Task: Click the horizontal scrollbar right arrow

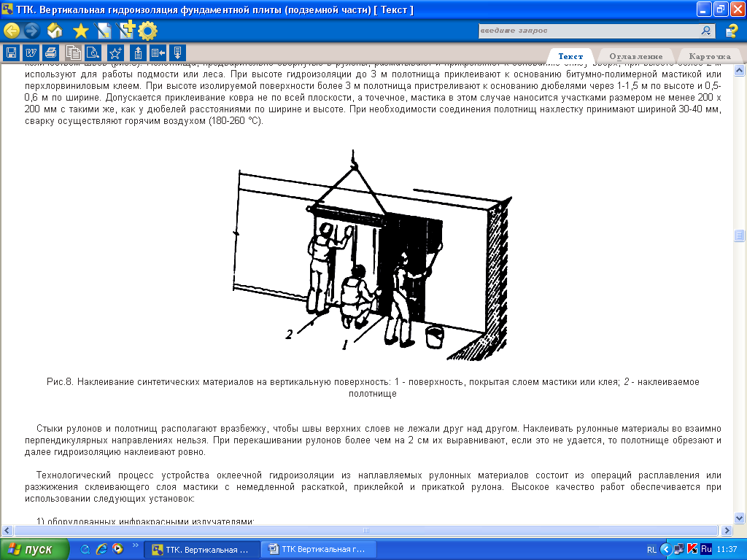Action: pyautogui.click(x=726, y=531)
